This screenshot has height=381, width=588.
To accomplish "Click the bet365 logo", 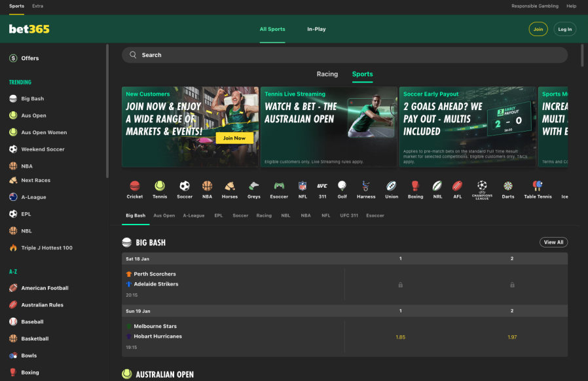I will click(x=29, y=29).
